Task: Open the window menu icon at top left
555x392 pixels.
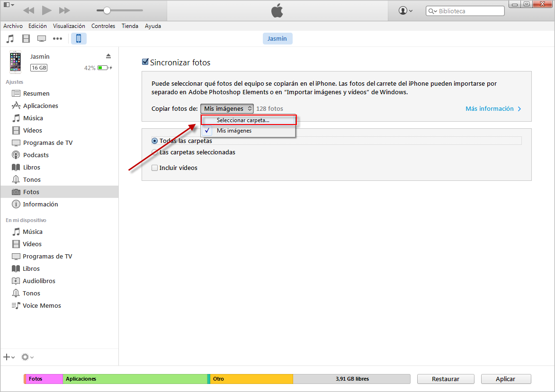Action: 9,5
